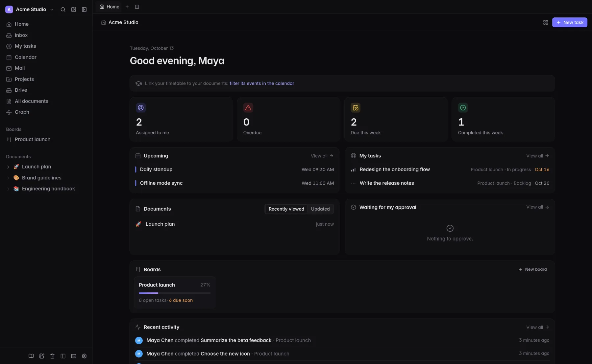
Task: Open the Acme Studio workspace dropdown
Action: [x=30, y=10]
